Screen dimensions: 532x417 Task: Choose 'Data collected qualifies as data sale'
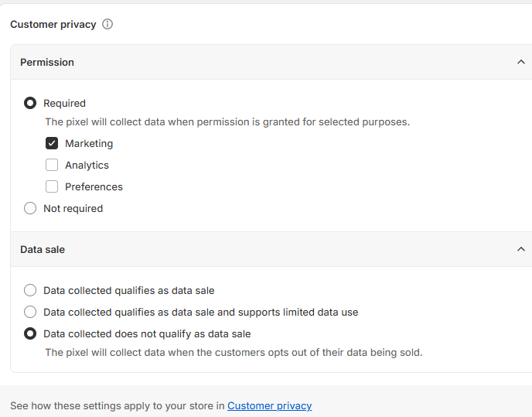[30, 290]
